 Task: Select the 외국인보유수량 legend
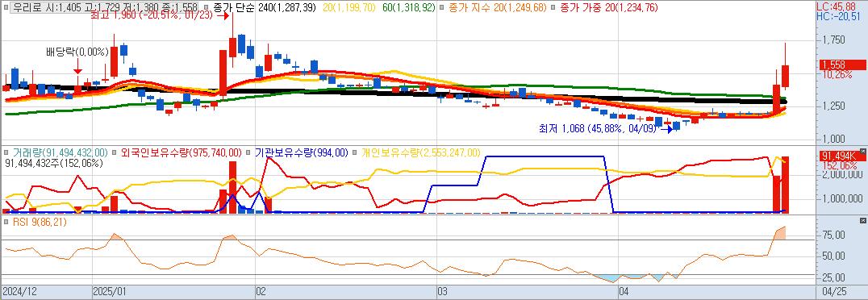[181, 152]
